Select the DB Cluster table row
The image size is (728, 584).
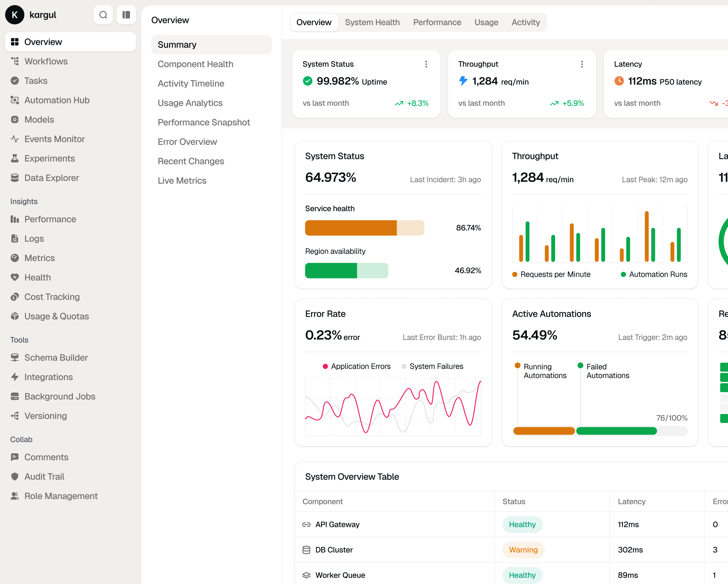pyautogui.click(x=334, y=550)
